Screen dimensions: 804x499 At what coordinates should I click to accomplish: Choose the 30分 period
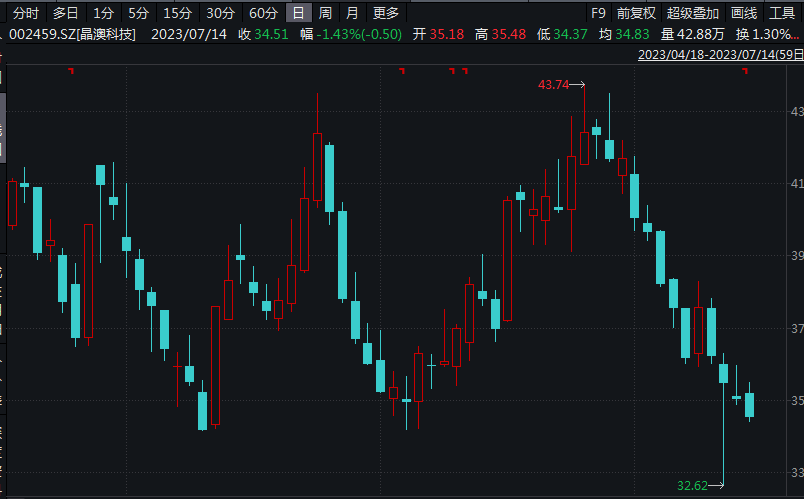point(220,13)
